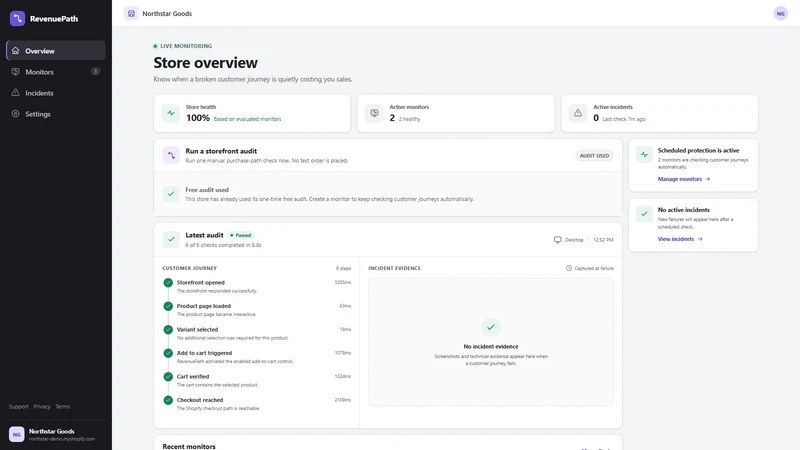Click the Variant selected check icon

click(168, 330)
